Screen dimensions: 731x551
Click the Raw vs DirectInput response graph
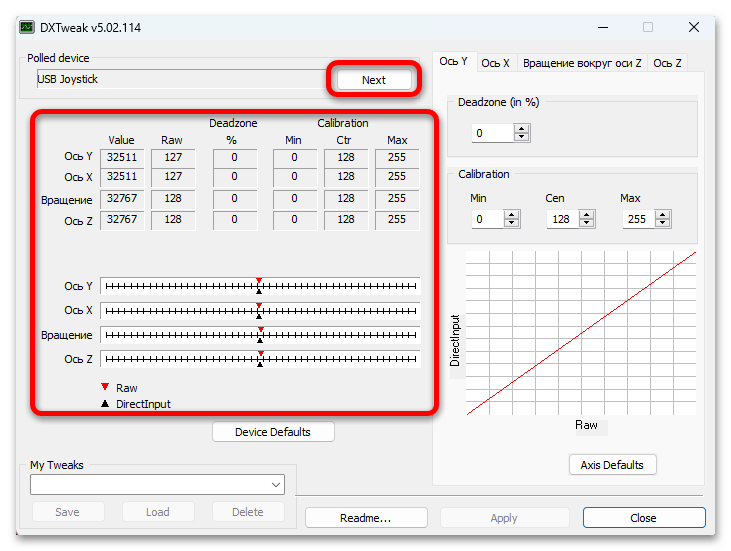click(581, 333)
